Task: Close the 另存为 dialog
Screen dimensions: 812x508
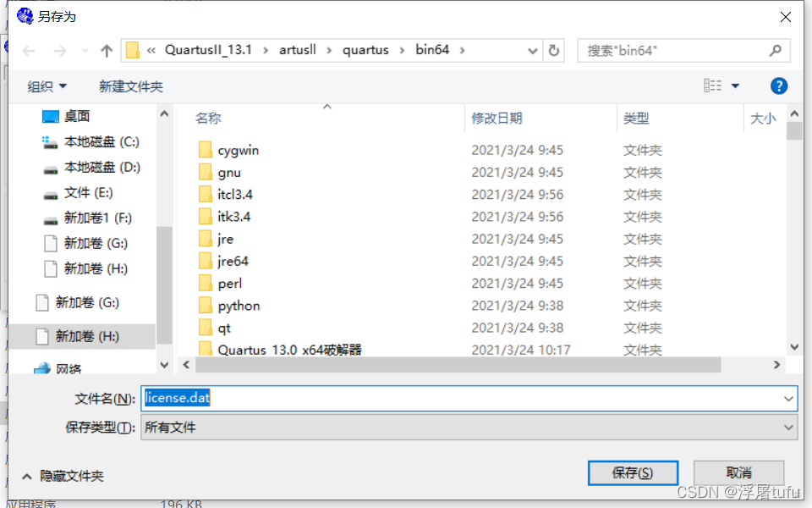Action: point(786,17)
